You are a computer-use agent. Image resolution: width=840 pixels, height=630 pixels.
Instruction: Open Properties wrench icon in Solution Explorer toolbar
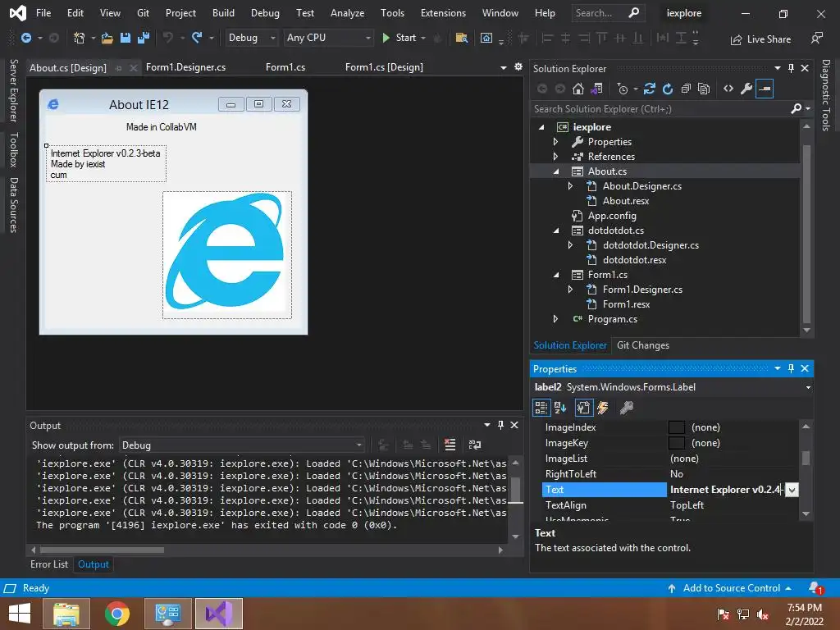[746, 89]
